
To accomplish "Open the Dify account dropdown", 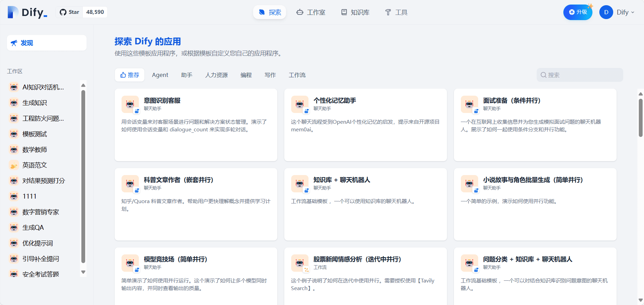I will click(x=625, y=12).
